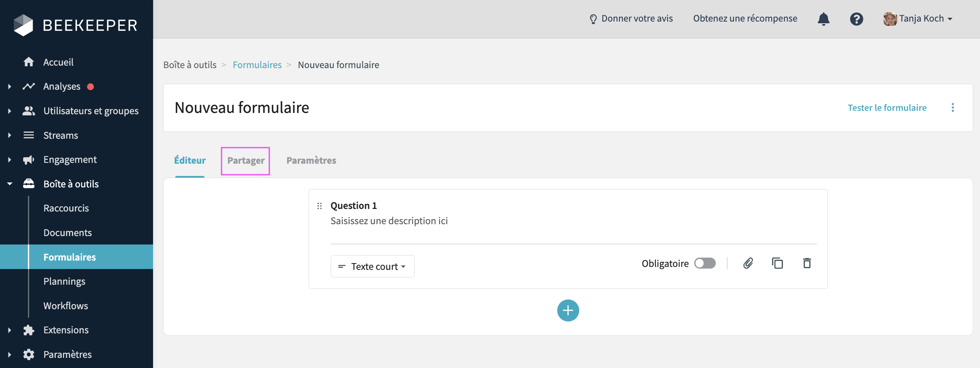980x368 pixels.
Task: Click the Tester le formulaire link
Action: pos(887,108)
